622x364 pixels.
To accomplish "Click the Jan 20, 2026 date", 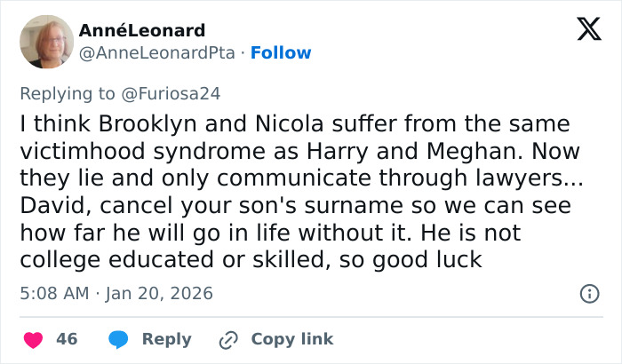I will click(162, 293).
